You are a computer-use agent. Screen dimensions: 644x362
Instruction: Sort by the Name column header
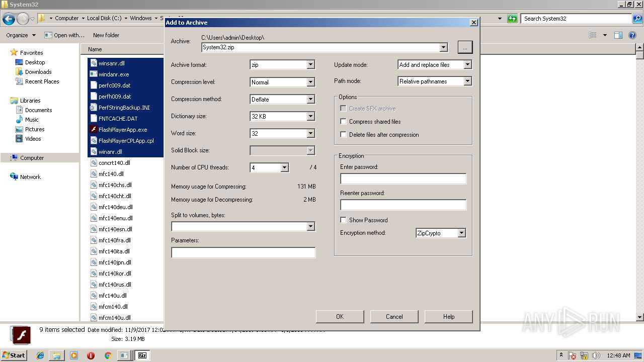click(95, 49)
